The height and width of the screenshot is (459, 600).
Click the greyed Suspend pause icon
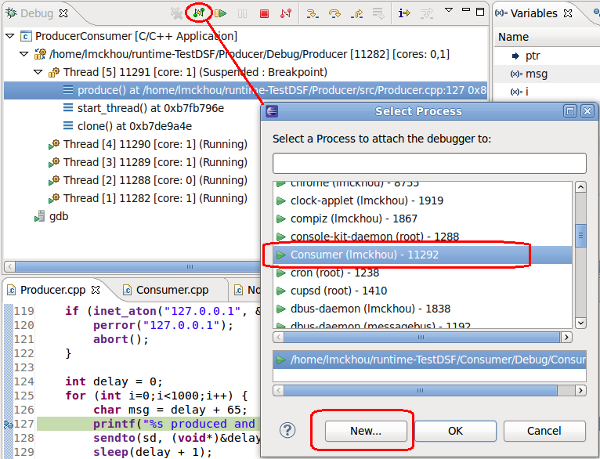pos(242,14)
